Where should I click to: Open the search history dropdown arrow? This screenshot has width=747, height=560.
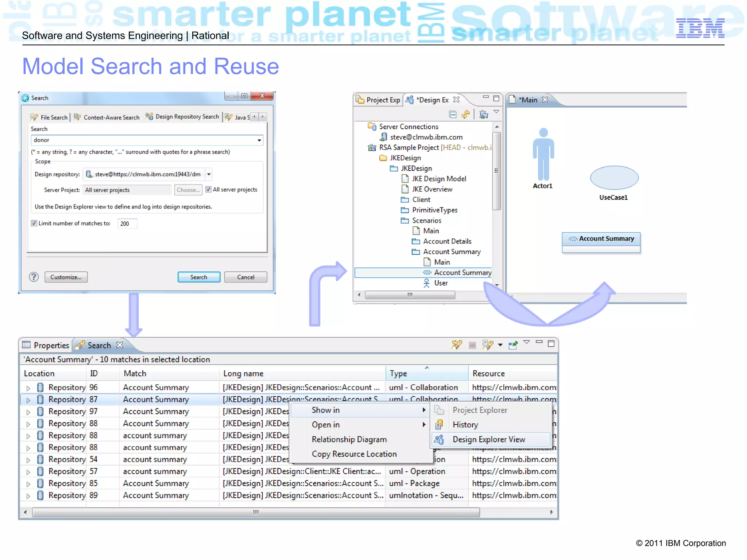500,345
